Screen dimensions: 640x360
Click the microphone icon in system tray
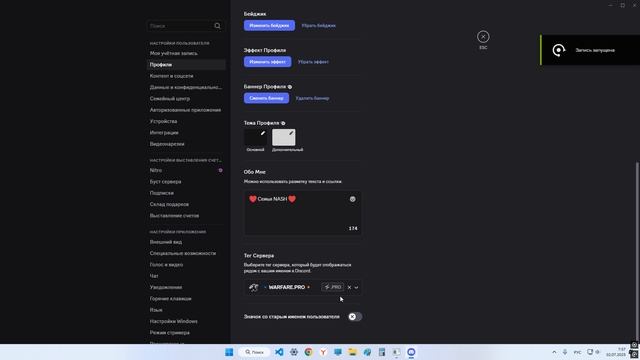pyautogui.click(x=565, y=352)
